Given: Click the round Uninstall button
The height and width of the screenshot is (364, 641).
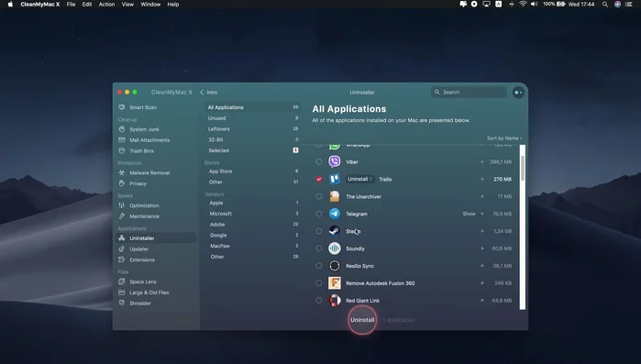Looking at the screenshot, I should point(362,320).
